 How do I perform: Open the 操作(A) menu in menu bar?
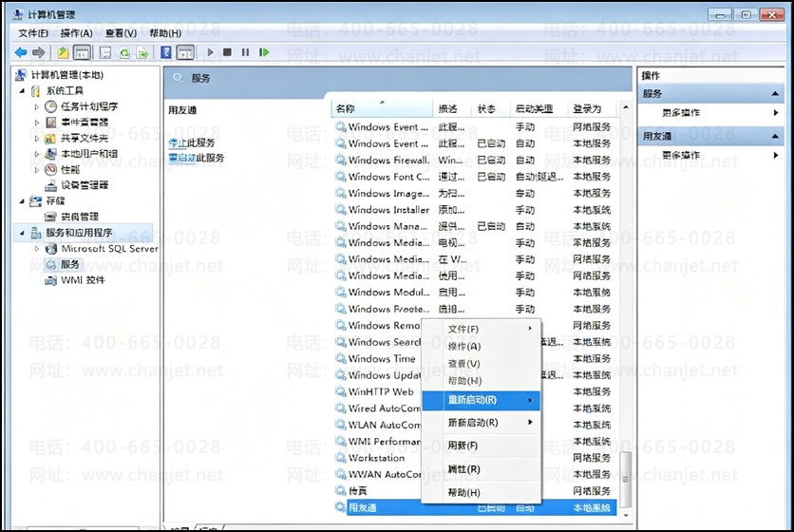point(77,33)
